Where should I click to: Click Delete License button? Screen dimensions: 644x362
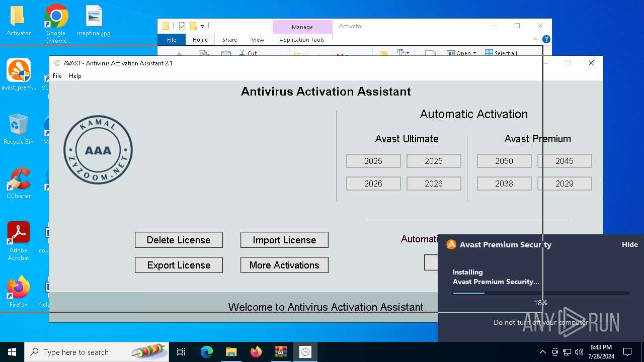(x=179, y=240)
